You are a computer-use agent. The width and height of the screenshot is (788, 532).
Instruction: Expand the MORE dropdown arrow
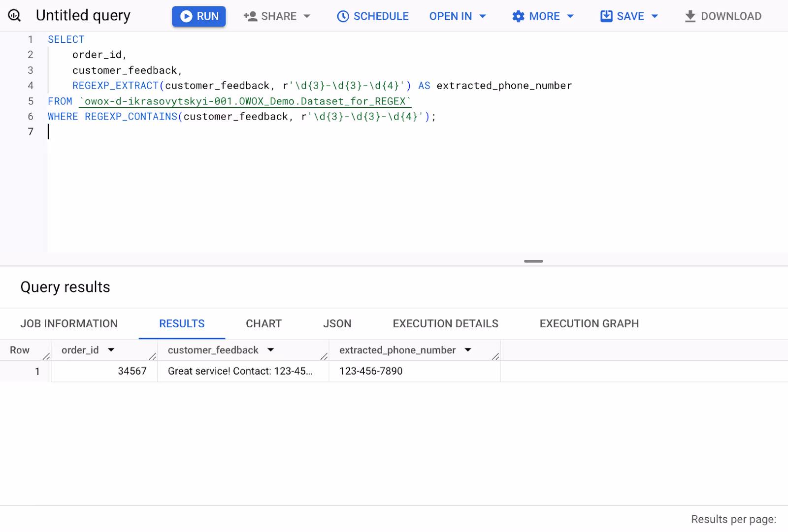570,16
